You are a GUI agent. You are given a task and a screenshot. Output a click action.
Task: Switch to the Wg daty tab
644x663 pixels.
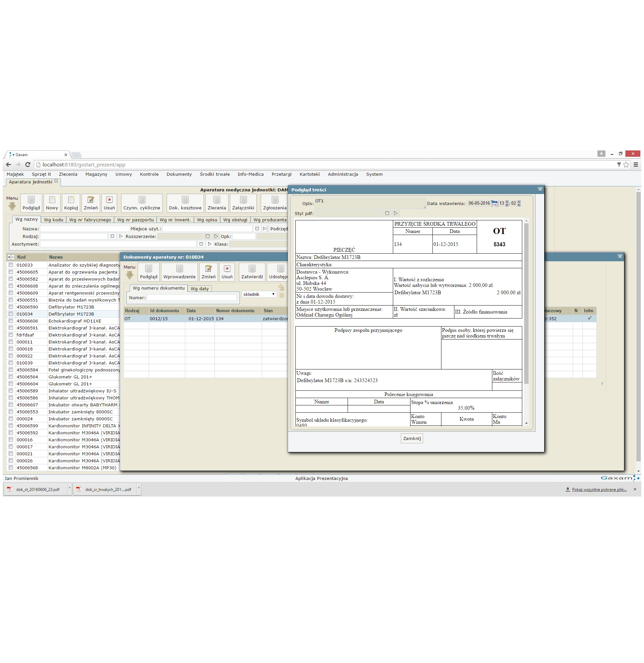(x=200, y=289)
